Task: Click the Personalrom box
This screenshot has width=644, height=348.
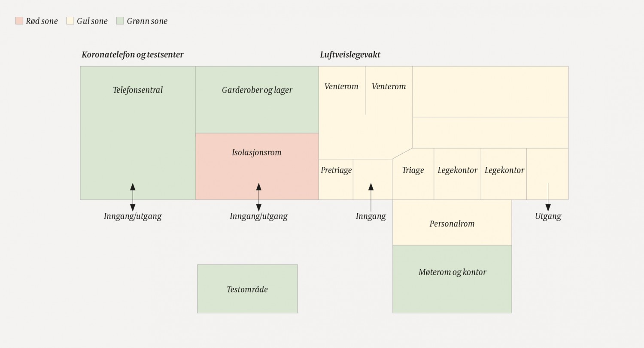Action: click(x=452, y=224)
